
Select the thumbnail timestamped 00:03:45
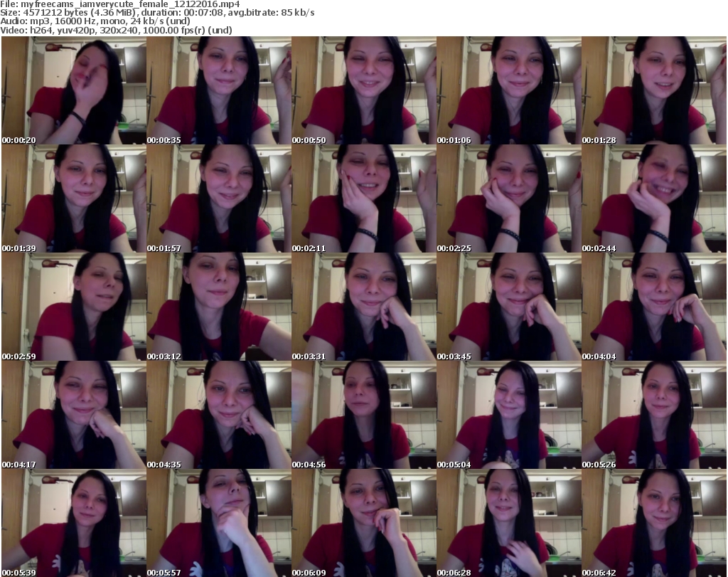509,307
